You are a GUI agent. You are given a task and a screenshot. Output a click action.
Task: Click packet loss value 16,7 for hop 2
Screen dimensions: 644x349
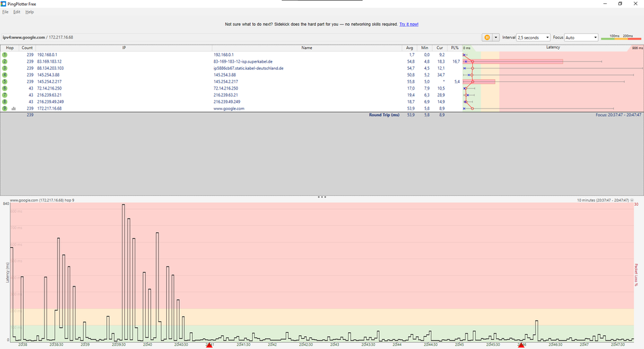pos(456,61)
